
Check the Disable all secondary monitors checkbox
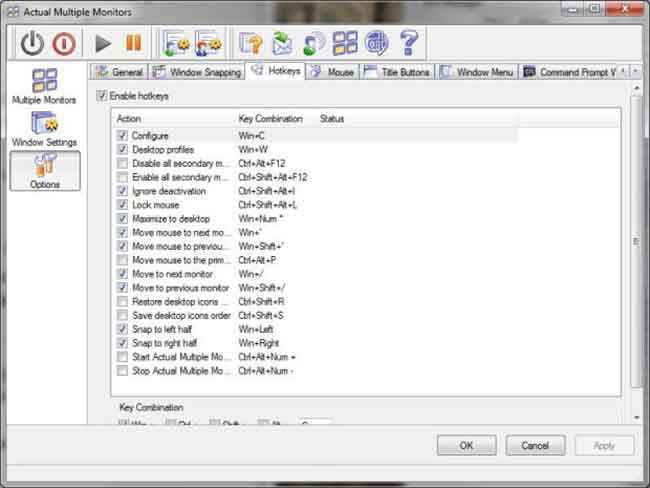point(122,163)
